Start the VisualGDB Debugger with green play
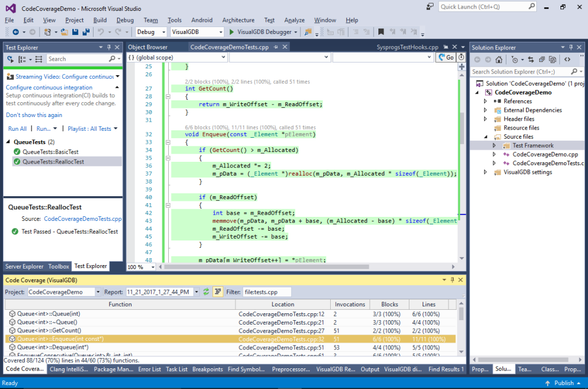588x389 pixels. (x=232, y=32)
